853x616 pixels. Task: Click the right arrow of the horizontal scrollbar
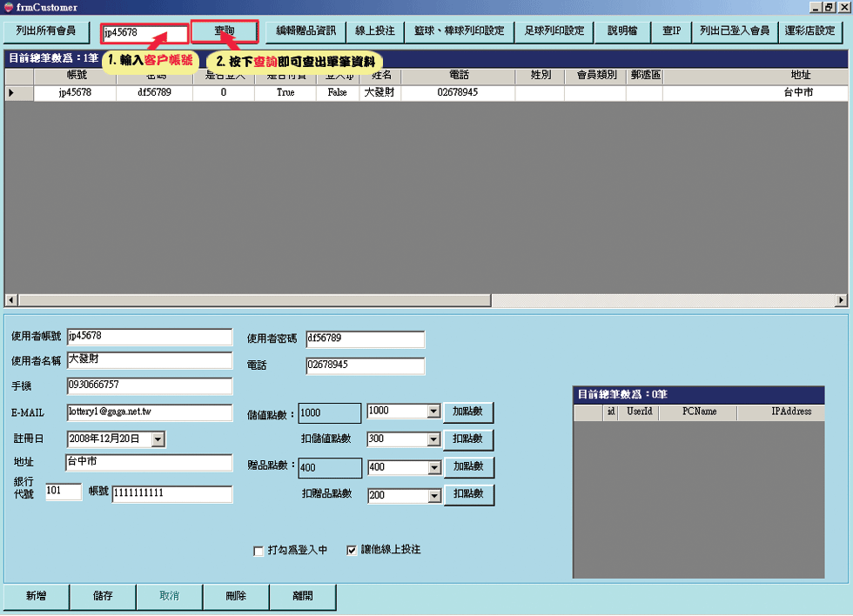pos(841,300)
